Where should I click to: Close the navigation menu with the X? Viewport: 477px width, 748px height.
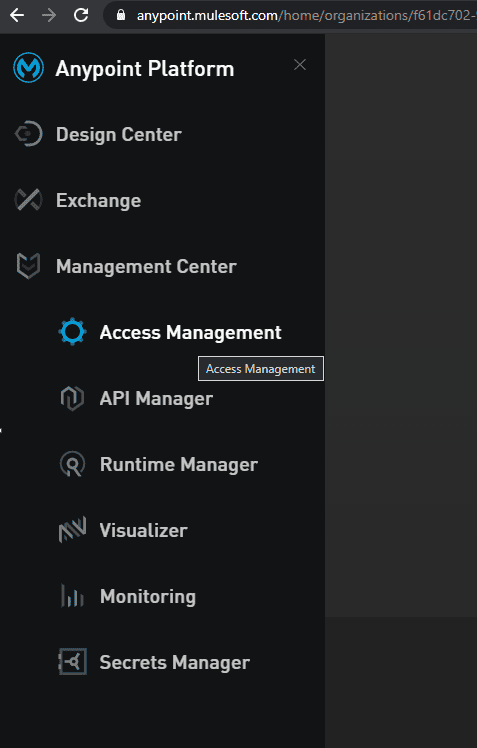pyautogui.click(x=300, y=64)
